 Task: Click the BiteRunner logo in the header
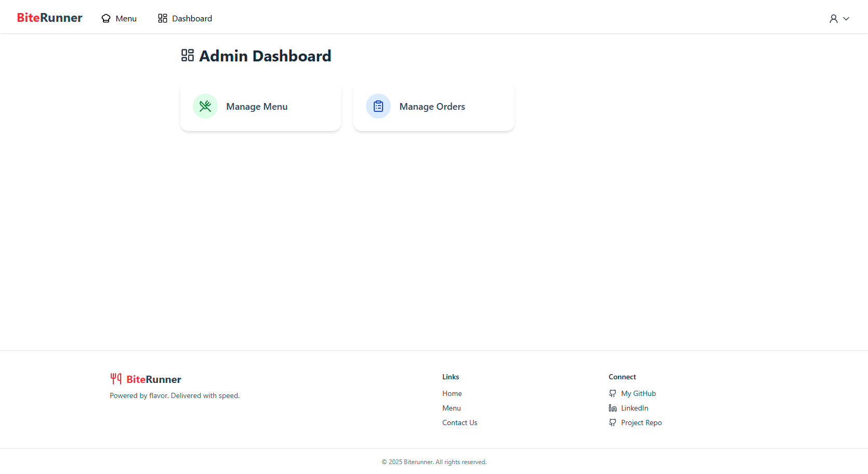point(50,18)
